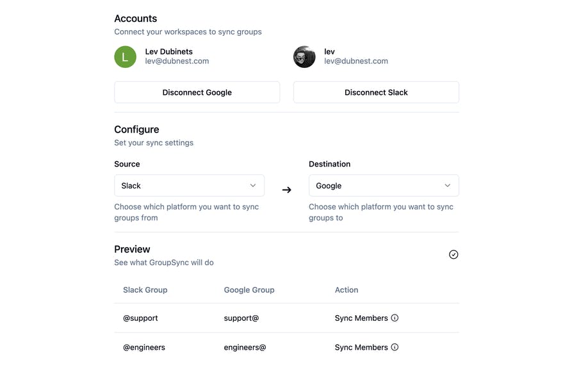Click the info icon in the @engineers row
The width and height of the screenshot is (588, 367).
395,347
